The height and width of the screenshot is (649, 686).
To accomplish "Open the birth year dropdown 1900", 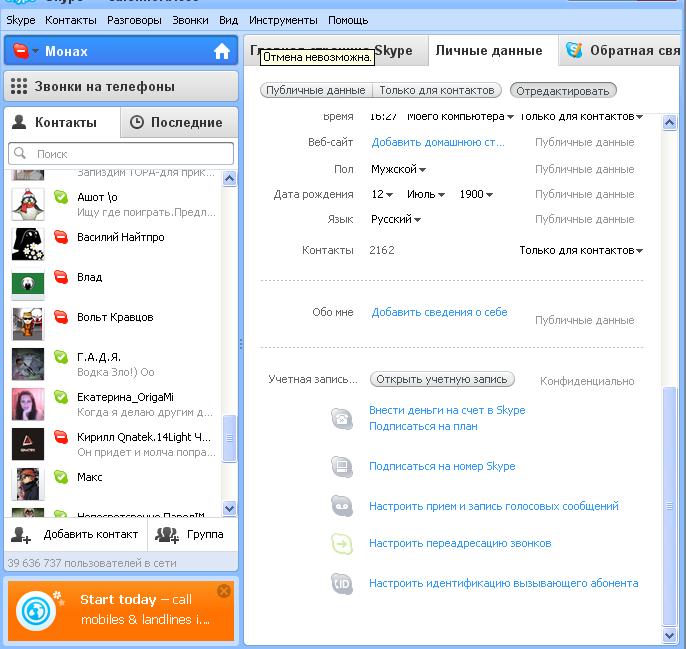I will point(476,194).
